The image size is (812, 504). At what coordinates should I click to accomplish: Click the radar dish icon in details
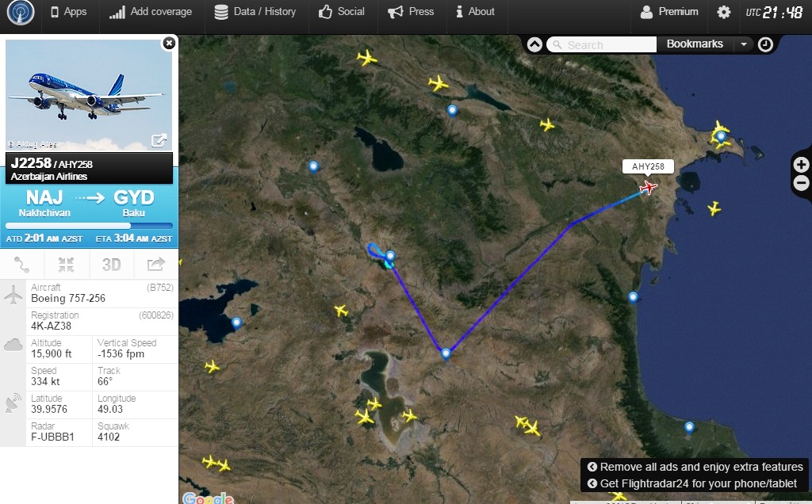[x=13, y=403]
